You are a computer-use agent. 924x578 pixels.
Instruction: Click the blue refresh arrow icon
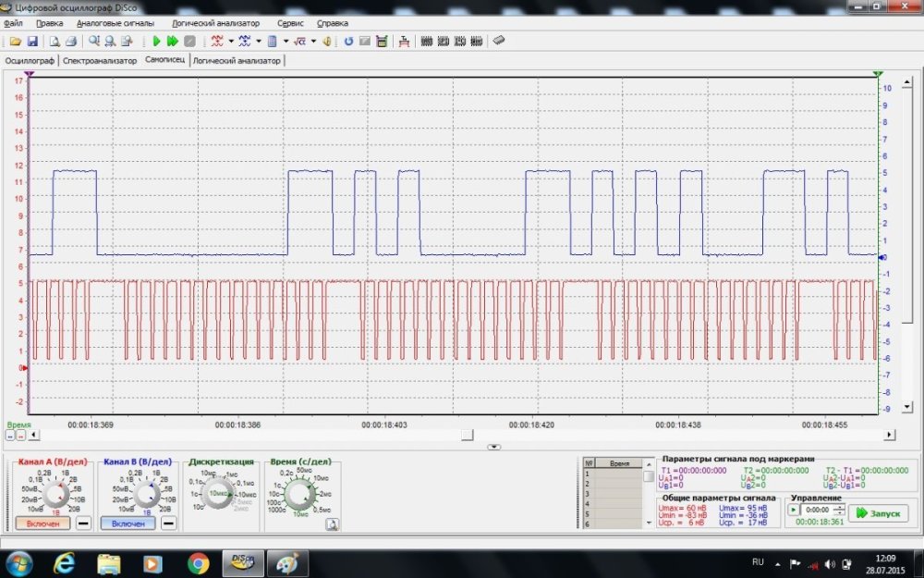(348, 42)
